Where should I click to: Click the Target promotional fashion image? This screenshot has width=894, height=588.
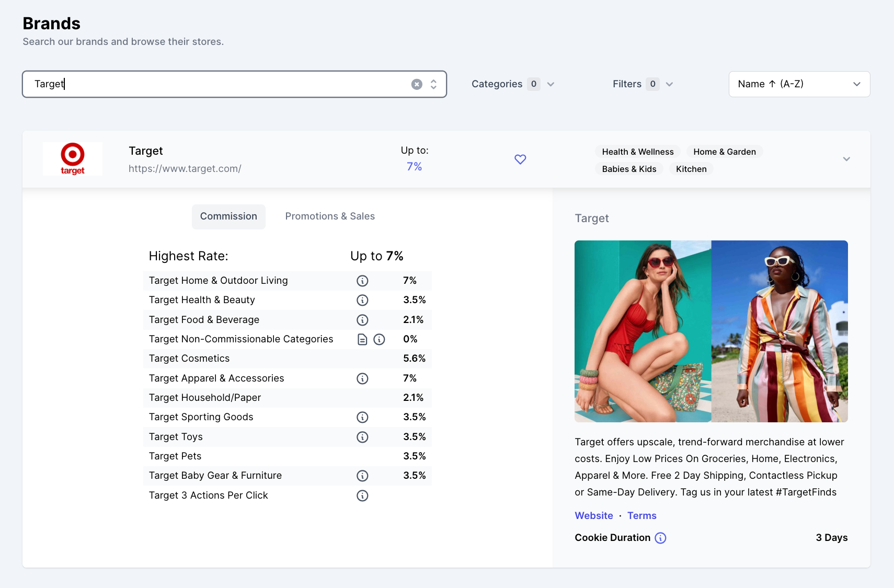coord(711,331)
